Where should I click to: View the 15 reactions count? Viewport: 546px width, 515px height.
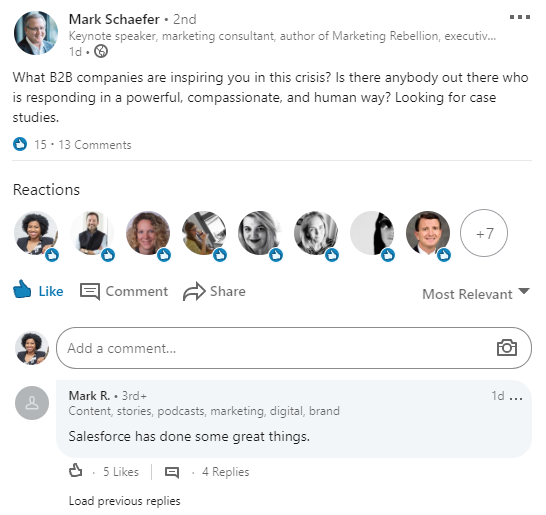pyautogui.click(x=40, y=145)
